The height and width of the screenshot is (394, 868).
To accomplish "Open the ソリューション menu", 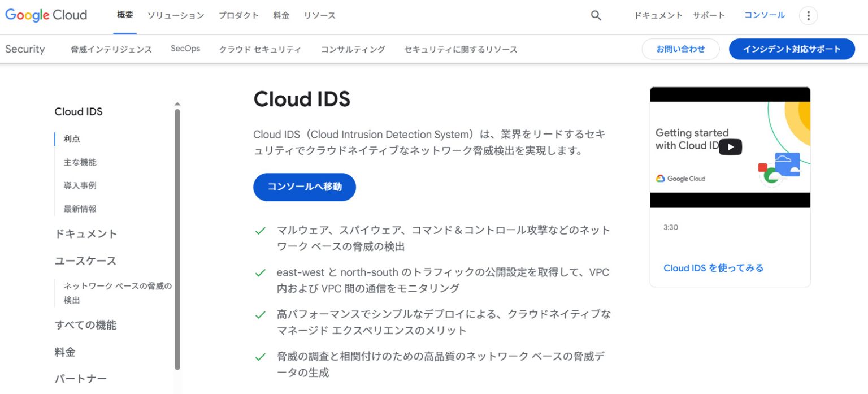I will 176,16.
